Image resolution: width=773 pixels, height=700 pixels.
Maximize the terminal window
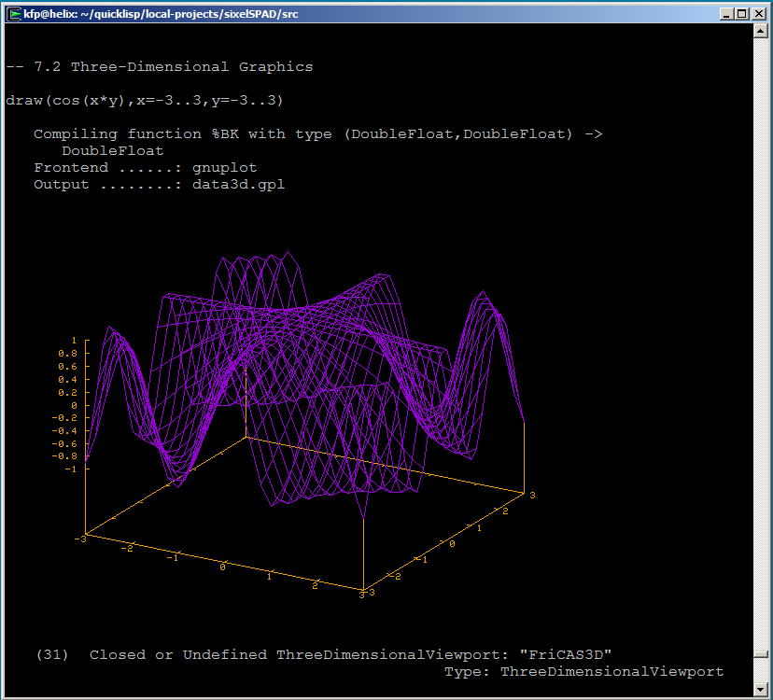click(742, 14)
